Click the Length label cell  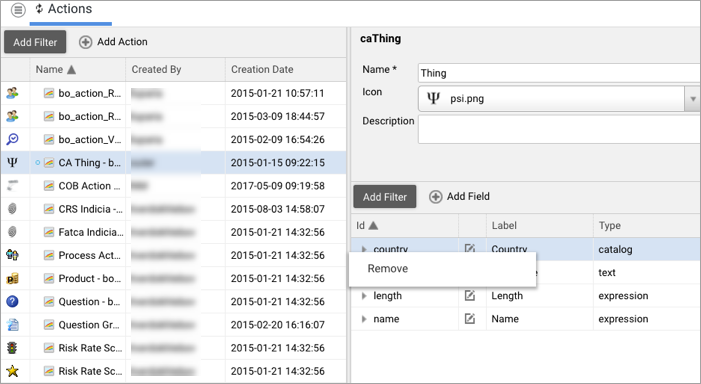coord(507,296)
